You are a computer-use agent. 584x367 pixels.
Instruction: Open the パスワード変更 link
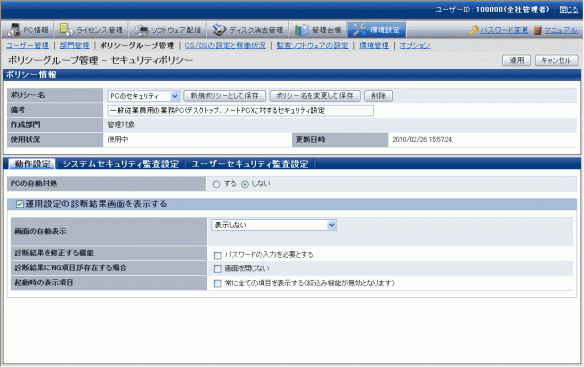click(x=504, y=30)
